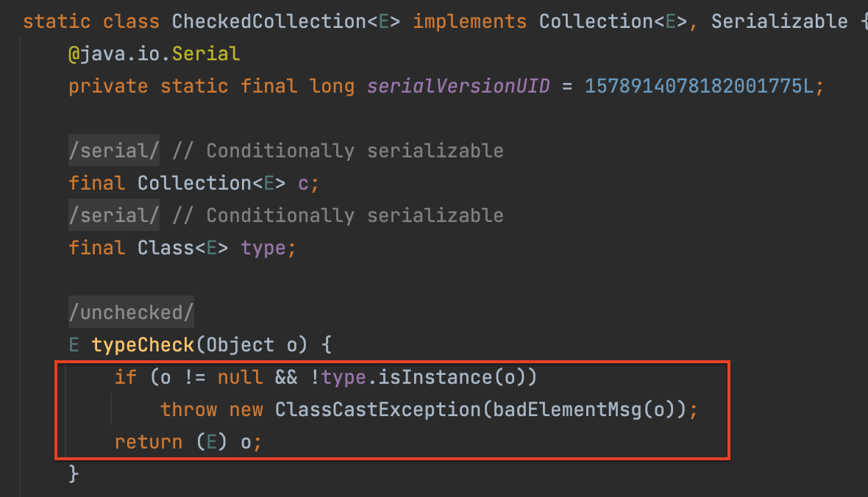Click the isInstance method call
868x497 pixels.
pos(435,377)
